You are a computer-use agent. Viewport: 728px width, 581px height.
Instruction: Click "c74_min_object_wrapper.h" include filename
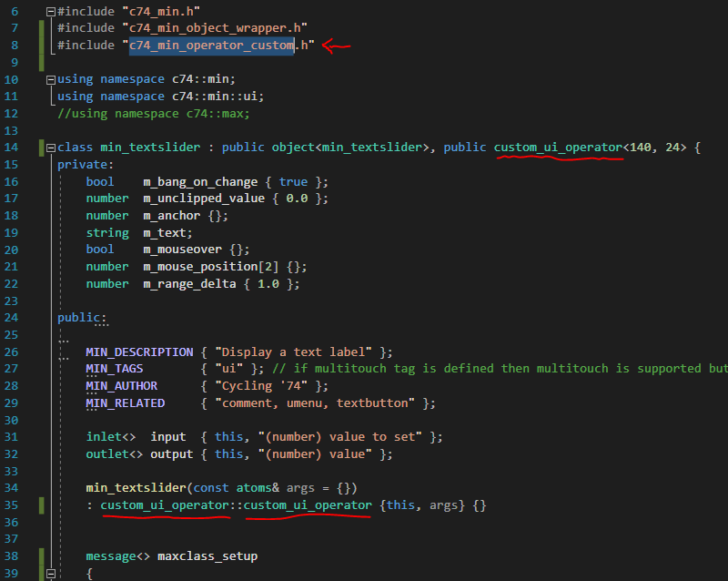coord(215,28)
